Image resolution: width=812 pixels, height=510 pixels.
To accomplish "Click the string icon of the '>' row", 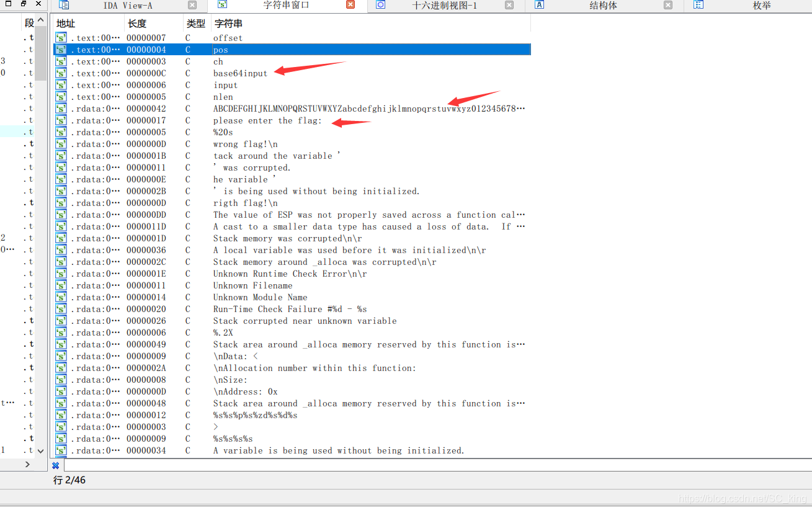I will pos(61,427).
